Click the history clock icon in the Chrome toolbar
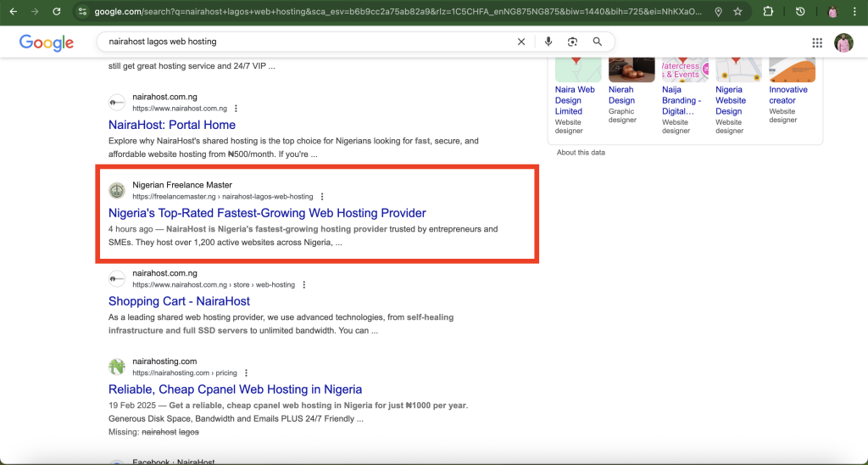The width and height of the screenshot is (868, 465). (x=800, y=12)
